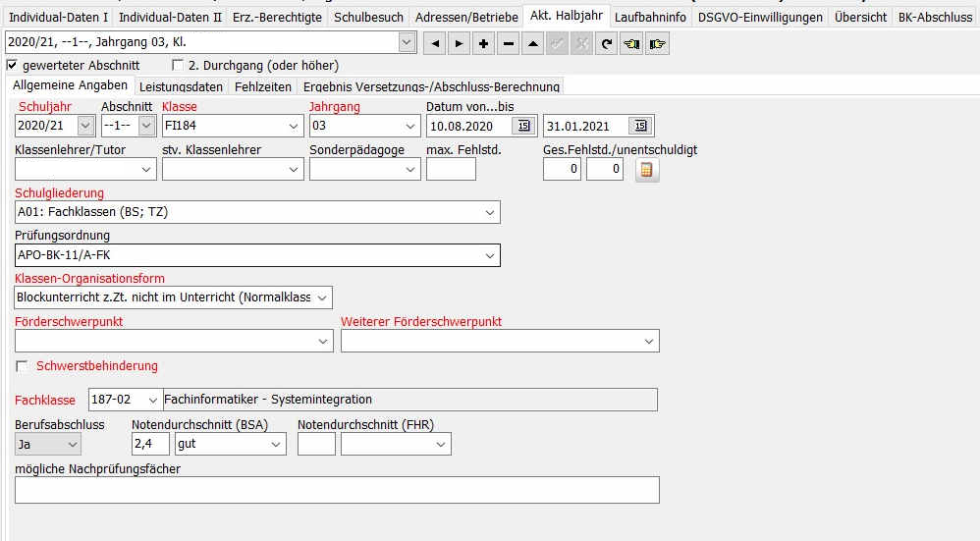Go to previous semester record arrow

point(434,44)
